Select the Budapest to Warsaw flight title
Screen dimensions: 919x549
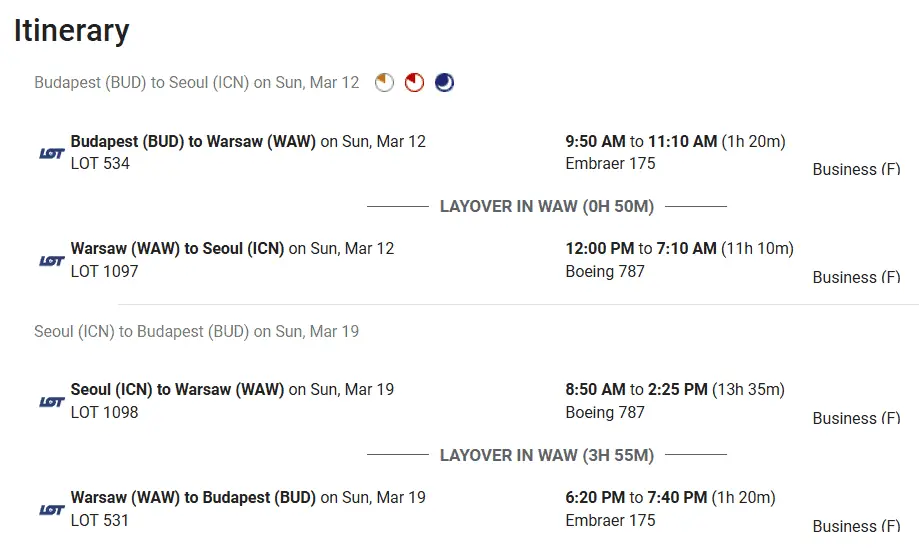[x=193, y=142]
